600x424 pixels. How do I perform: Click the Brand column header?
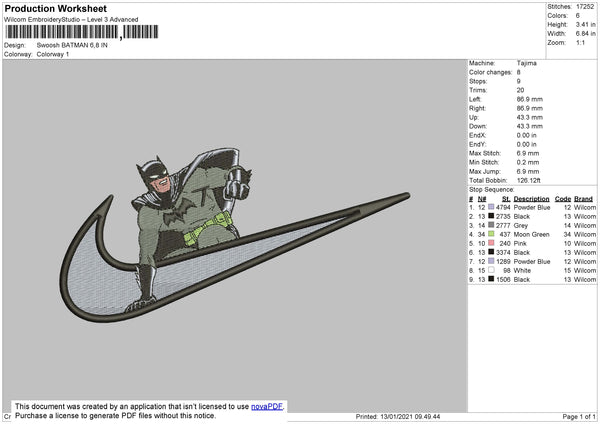[x=583, y=199]
